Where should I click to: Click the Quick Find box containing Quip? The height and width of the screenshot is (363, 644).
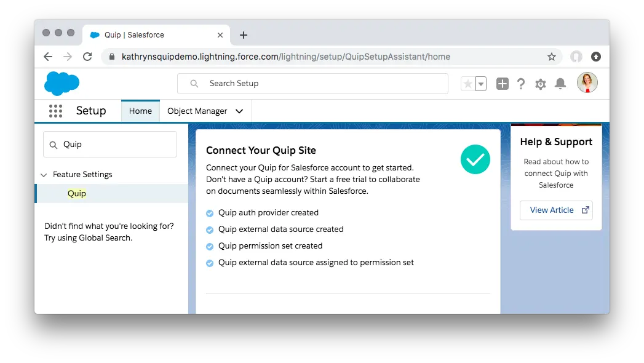(110, 145)
